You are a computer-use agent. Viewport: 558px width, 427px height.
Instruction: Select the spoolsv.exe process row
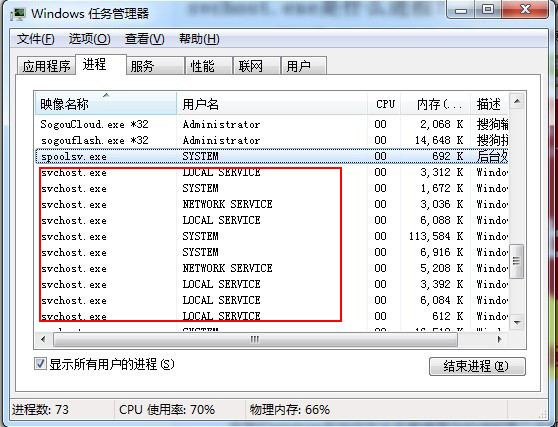click(x=272, y=156)
